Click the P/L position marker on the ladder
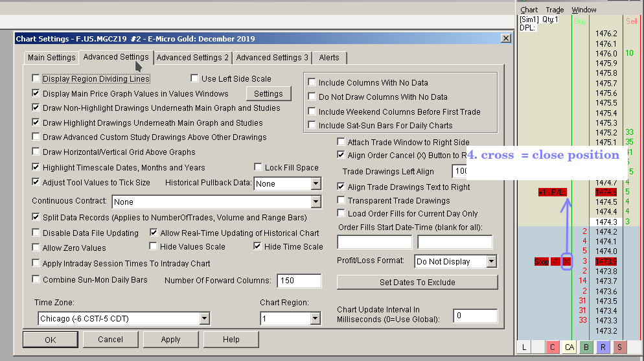Image resolution: width=644 pixels, height=361 pixels. click(553, 192)
